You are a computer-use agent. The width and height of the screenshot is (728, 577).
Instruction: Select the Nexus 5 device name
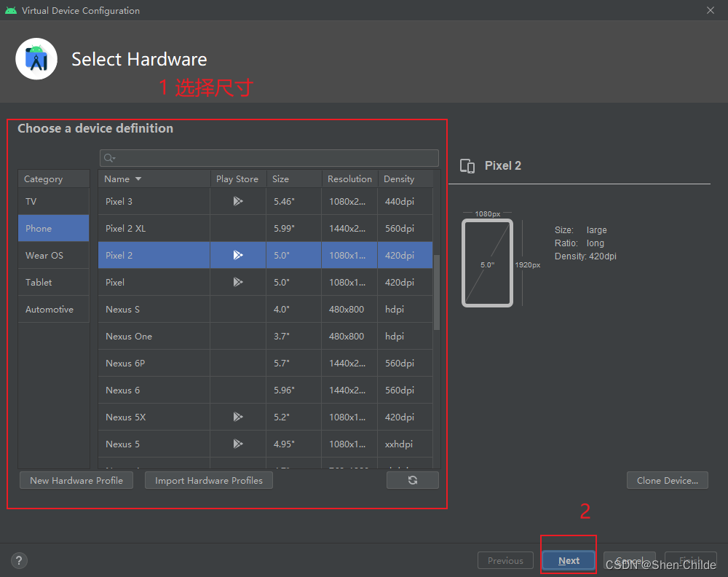tap(122, 444)
